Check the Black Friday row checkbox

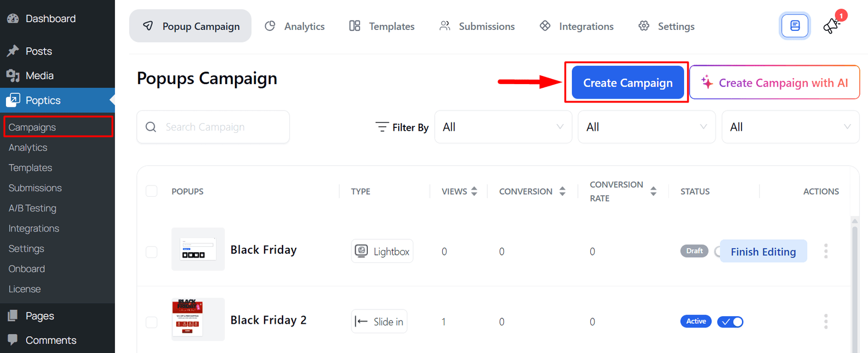tap(152, 252)
